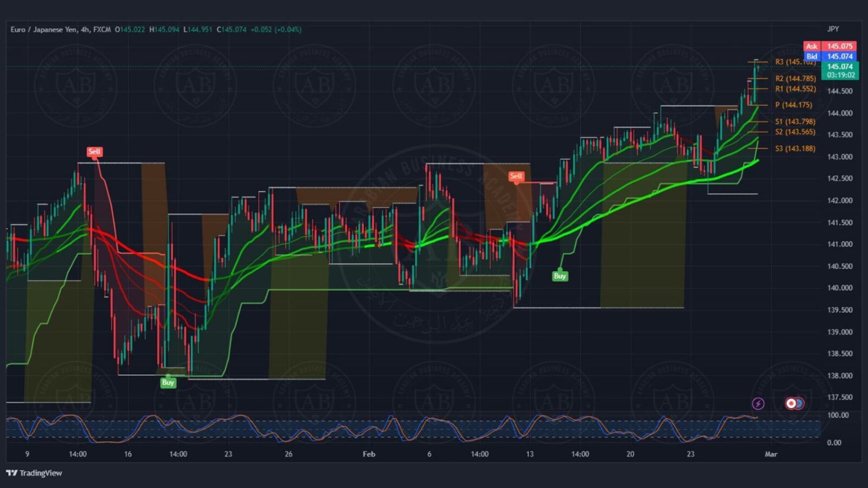
Task: Select the P (144.175) pivot label
Action: tap(793, 105)
